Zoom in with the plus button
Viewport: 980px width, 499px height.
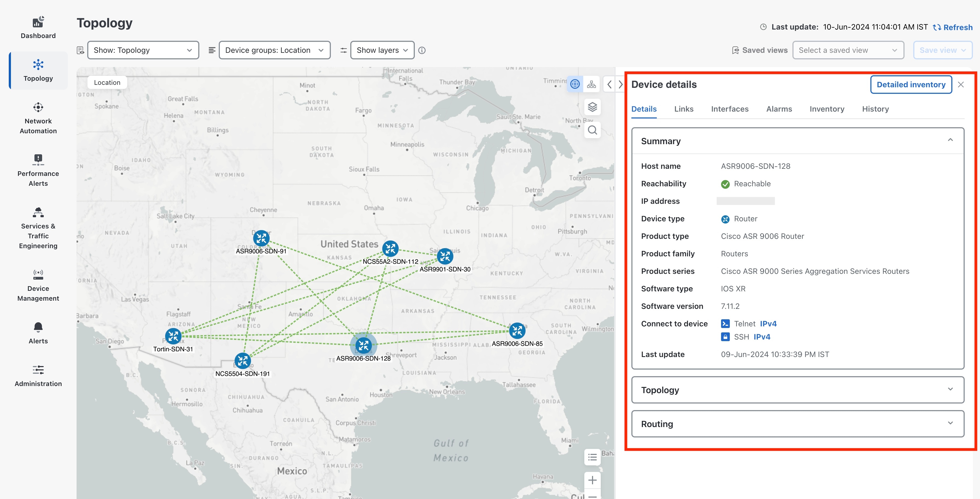tap(592, 480)
